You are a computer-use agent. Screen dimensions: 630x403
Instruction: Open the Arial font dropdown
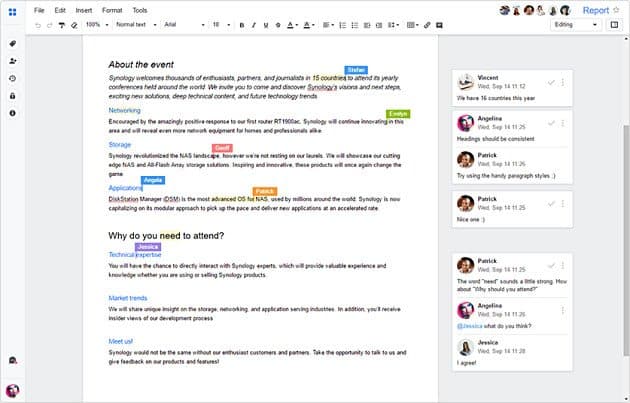[x=184, y=25]
